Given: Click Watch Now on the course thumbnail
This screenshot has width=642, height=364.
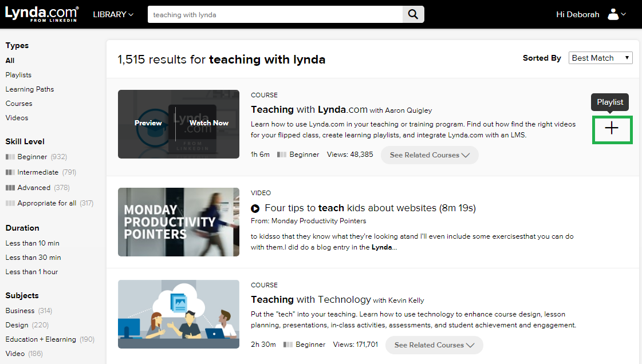Looking at the screenshot, I should pyautogui.click(x=209, y=123).
